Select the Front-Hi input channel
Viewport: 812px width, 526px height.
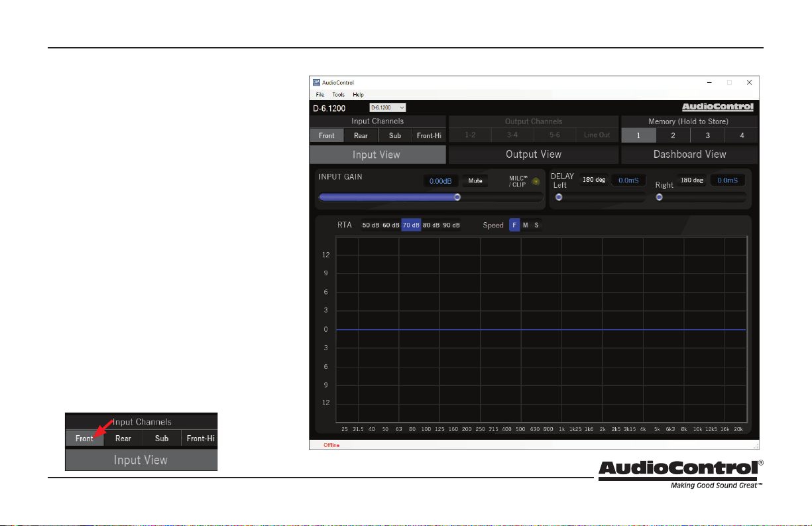tap(429, 135)
